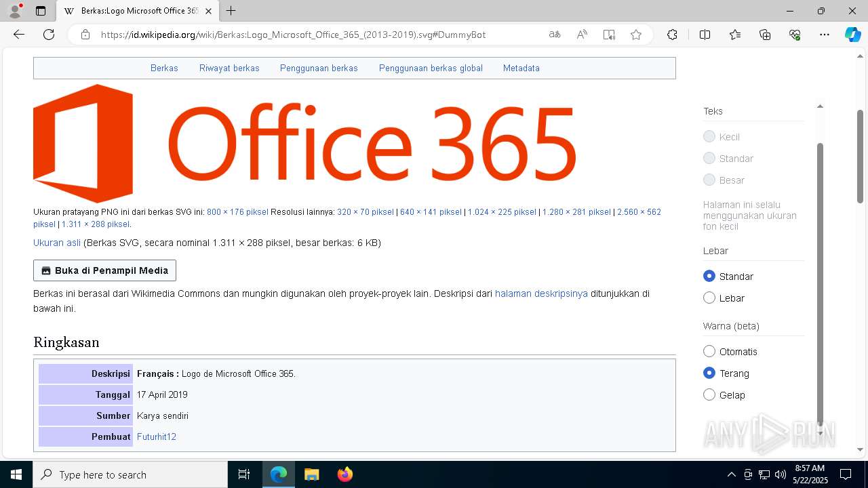Select Otomatis color mode
This screenshot has width=868, height=488.
click(x=709, y=352)
